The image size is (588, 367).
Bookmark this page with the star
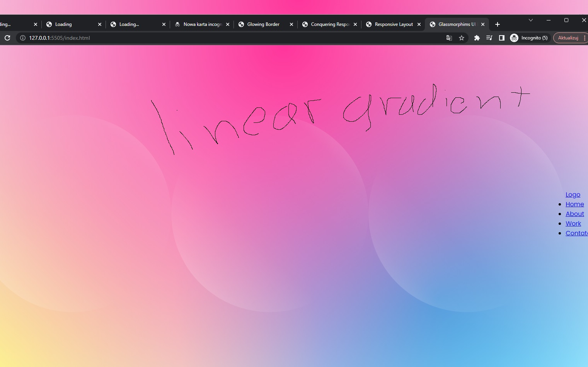point(462,38)
